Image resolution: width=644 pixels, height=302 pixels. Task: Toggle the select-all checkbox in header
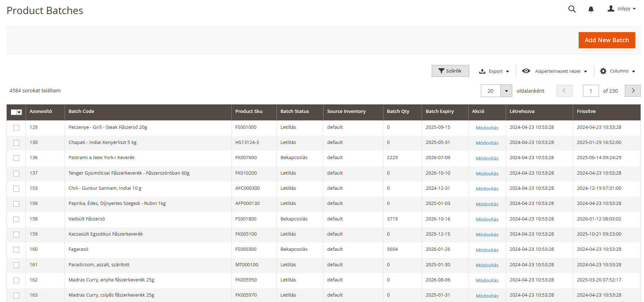tap(14, 112)
